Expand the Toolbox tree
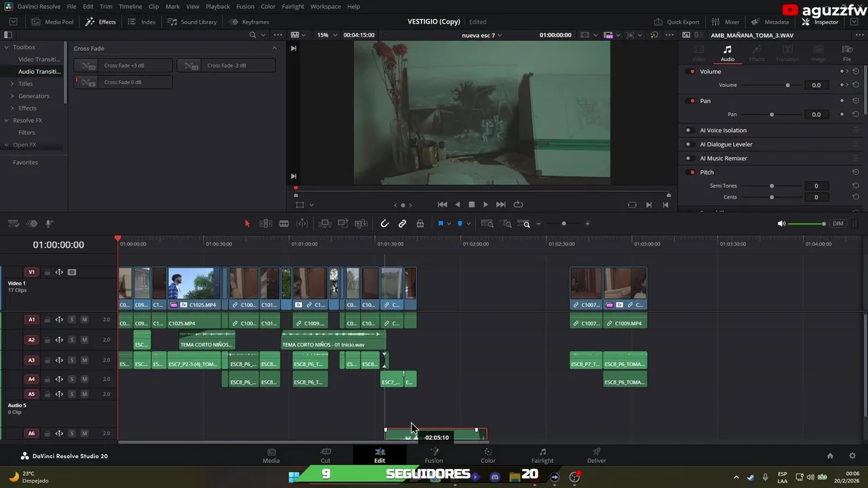 (x=6, y=47)
